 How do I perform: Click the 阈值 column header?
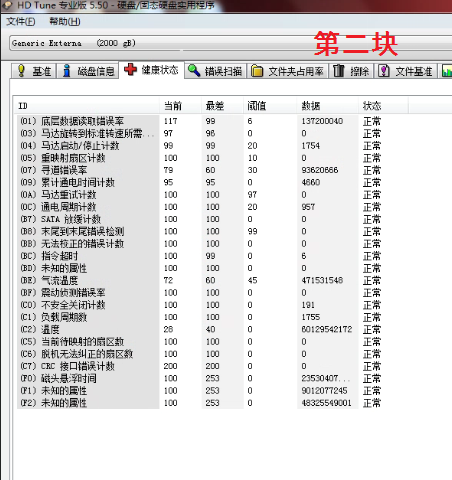[270, 106]
